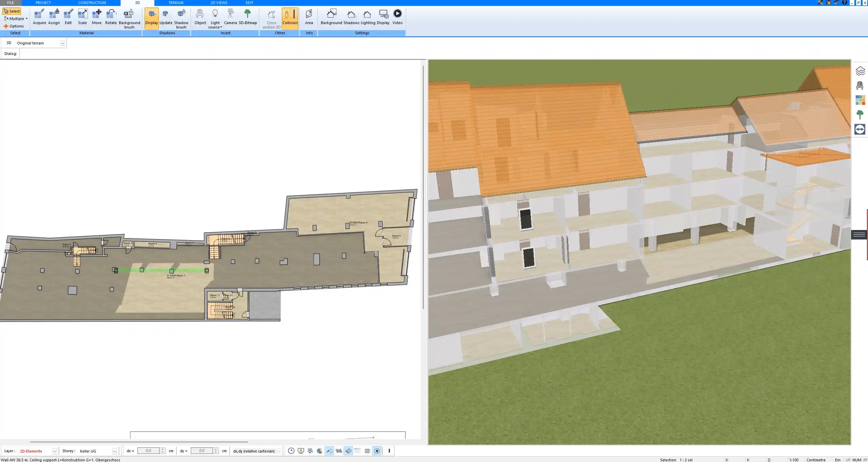Click the horizontal scrollbar of the plan view
868x462 pixels.
pyautogui.click(x=139, y=442)
